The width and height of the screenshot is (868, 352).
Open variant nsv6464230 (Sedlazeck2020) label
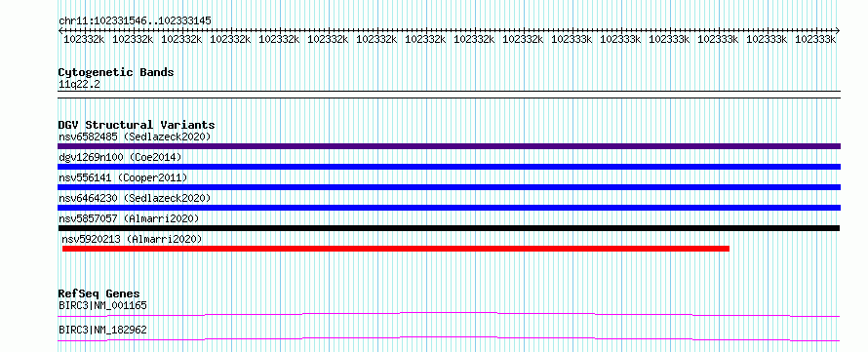[x=135, y=198]
